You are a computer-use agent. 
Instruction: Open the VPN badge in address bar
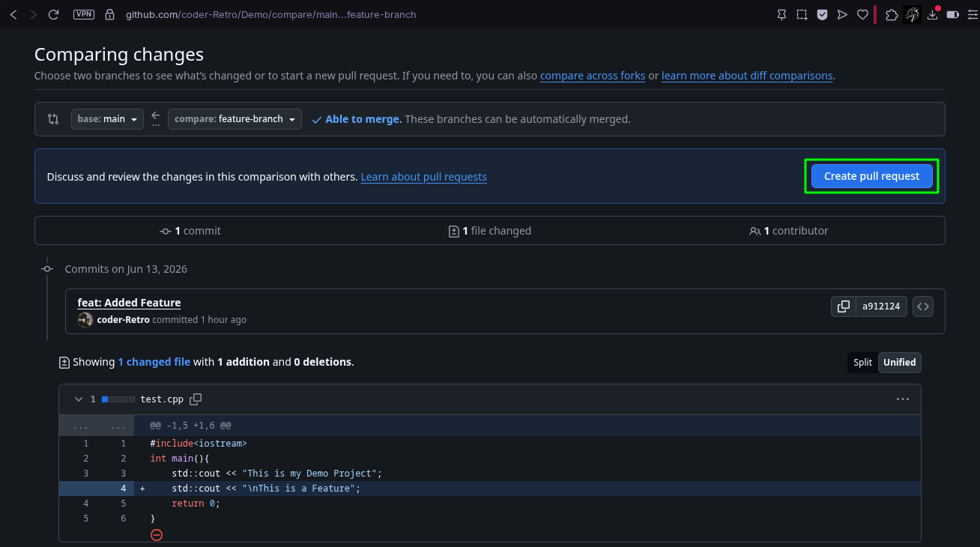point(84,14)
